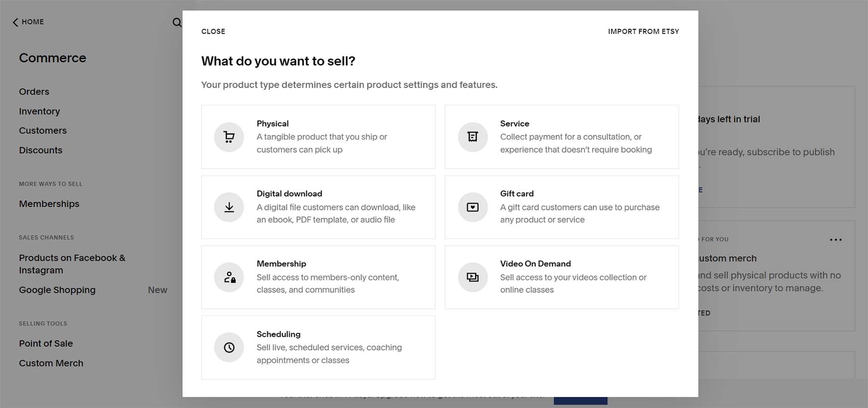Go to Customers in the sidebar

[x=43, y=131]
